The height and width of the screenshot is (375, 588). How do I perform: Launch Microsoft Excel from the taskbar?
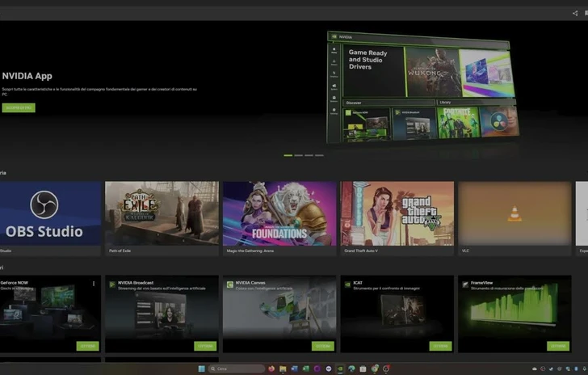pos(305,369)
